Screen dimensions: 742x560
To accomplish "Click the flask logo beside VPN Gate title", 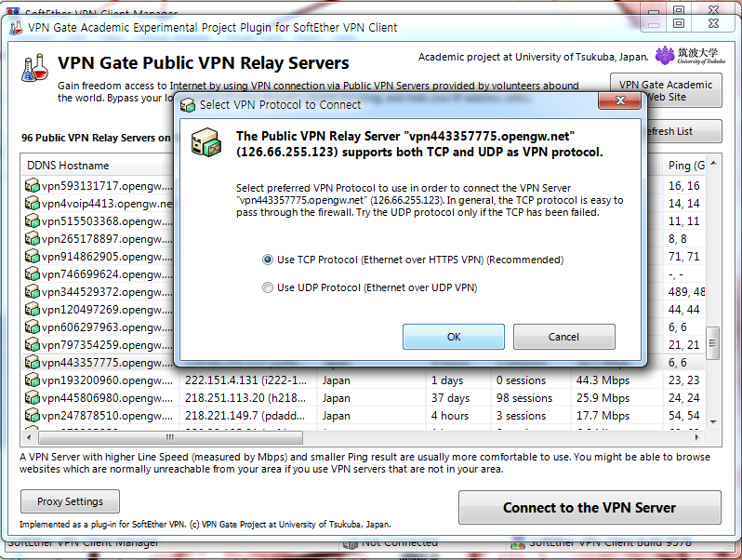I will click(x=35, y=67).
